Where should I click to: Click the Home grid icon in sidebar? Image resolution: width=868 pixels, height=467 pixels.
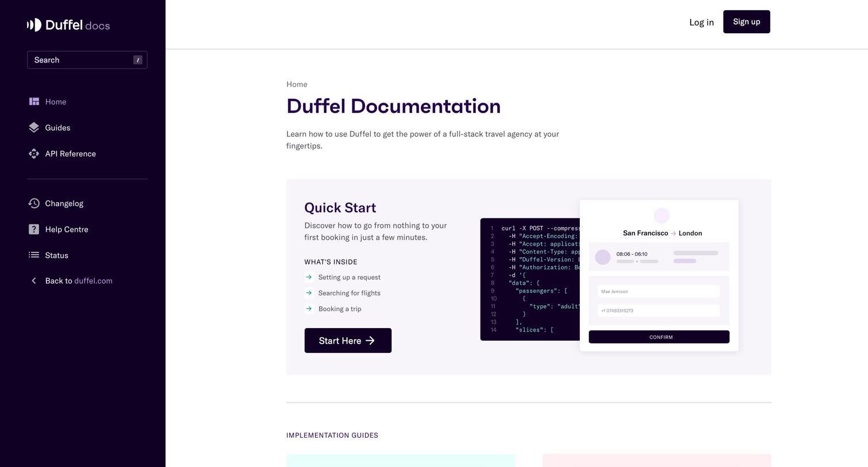point(34,102)
